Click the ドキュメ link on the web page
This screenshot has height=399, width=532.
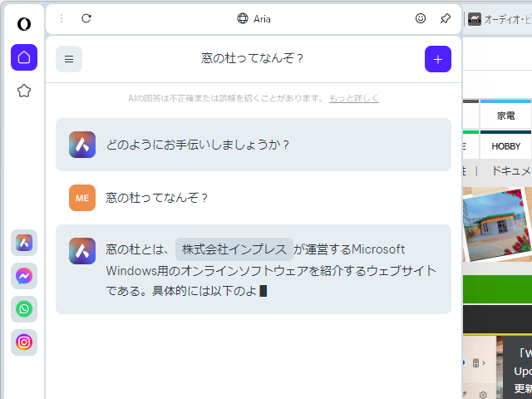(511, 171)
